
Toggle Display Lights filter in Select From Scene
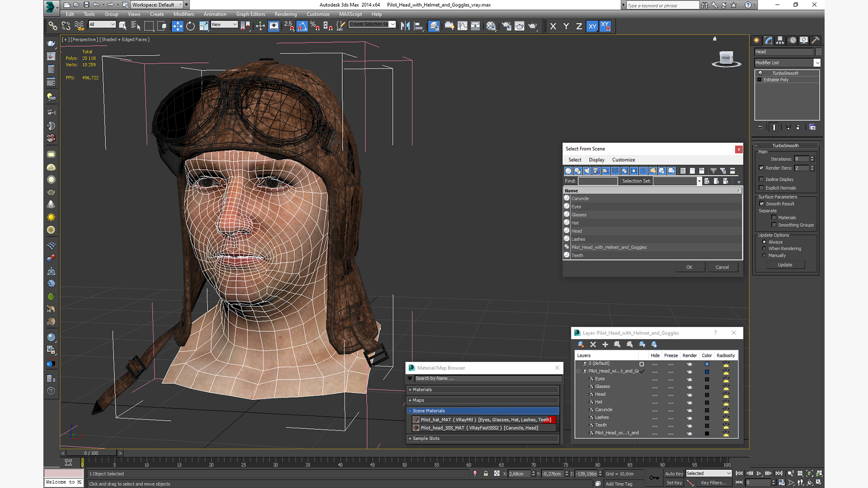click(587, 171)
